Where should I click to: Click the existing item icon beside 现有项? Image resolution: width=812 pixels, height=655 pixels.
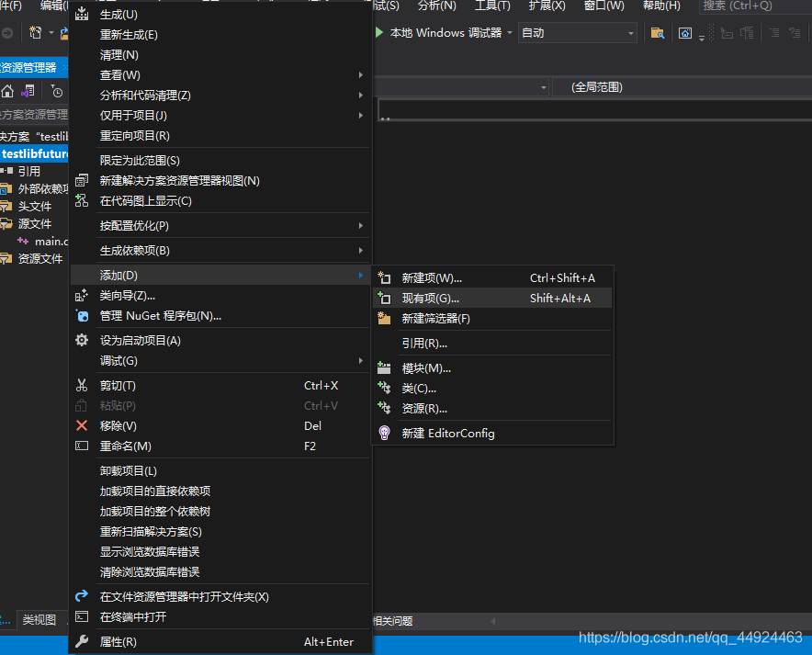click(384, 298)
